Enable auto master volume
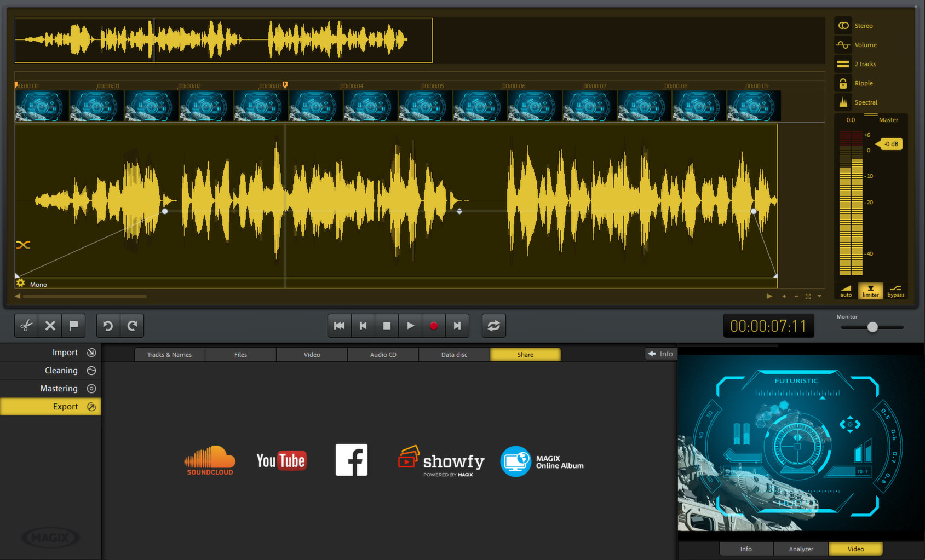 846,291
